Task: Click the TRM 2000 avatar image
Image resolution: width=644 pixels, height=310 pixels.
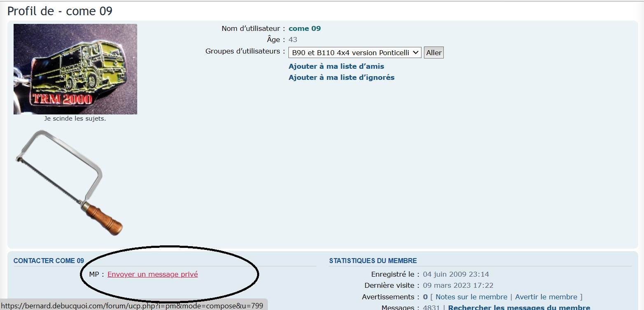Action: (75, 69)
